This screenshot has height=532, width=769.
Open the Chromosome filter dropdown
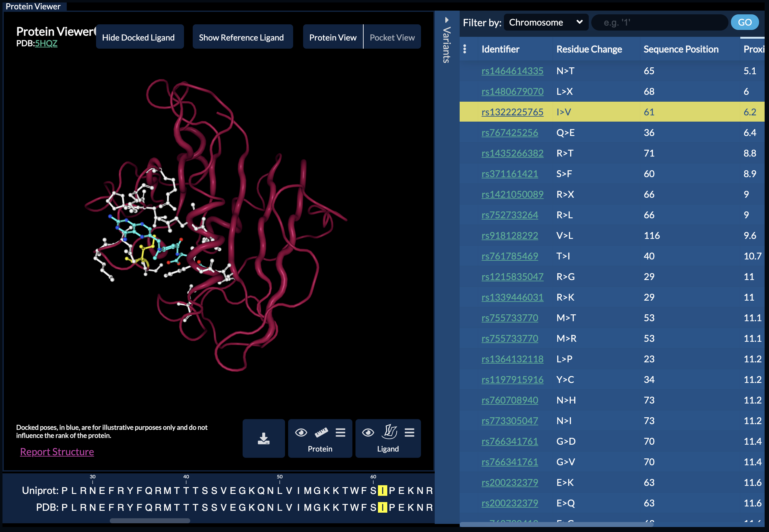546,22
